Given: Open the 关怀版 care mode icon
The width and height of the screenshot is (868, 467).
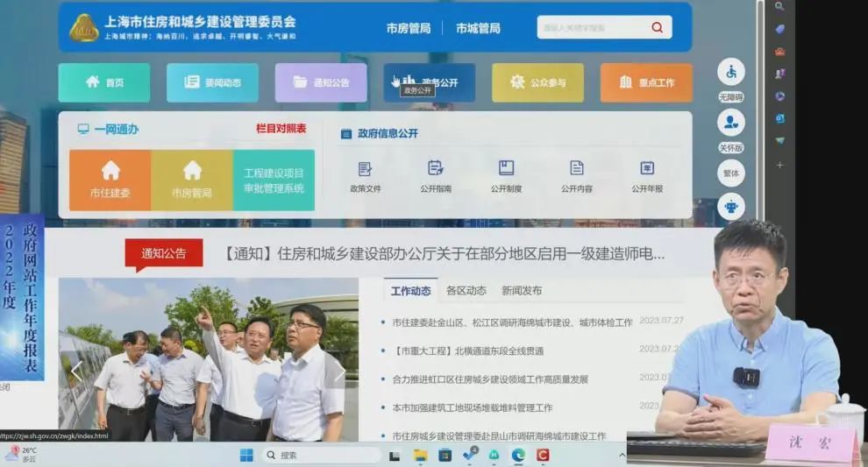Looking at the screenshot, I should click(730, 123).
